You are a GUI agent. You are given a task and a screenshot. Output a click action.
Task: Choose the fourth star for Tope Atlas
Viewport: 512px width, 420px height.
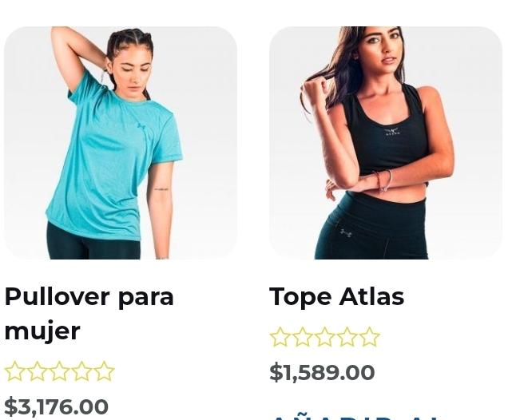[x=347, y=337]
